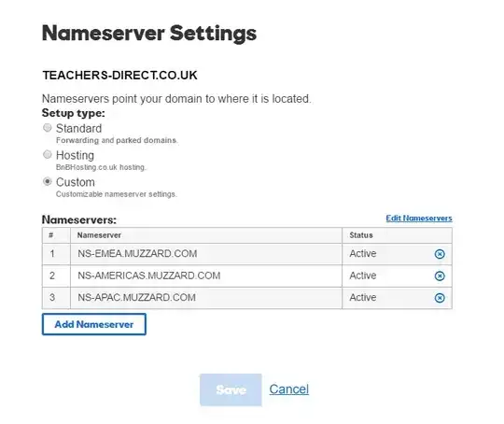Click the NS-AMERICAS.MUZZARD.COM cell
This screenshot has height=424, width=504.
click(x=206, y=276)
